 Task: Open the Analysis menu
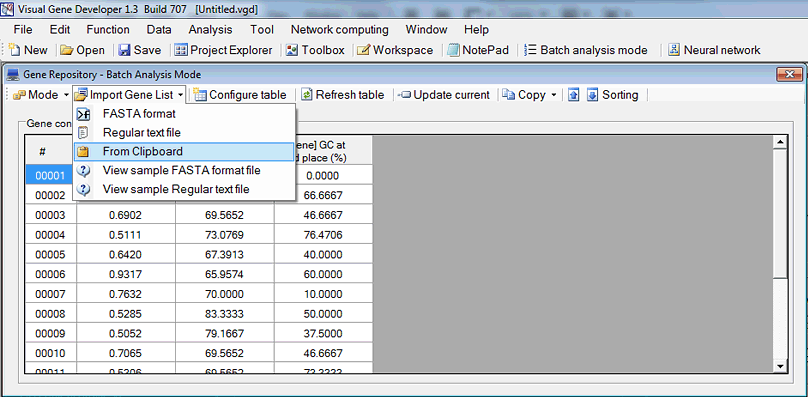click(210, 29)
